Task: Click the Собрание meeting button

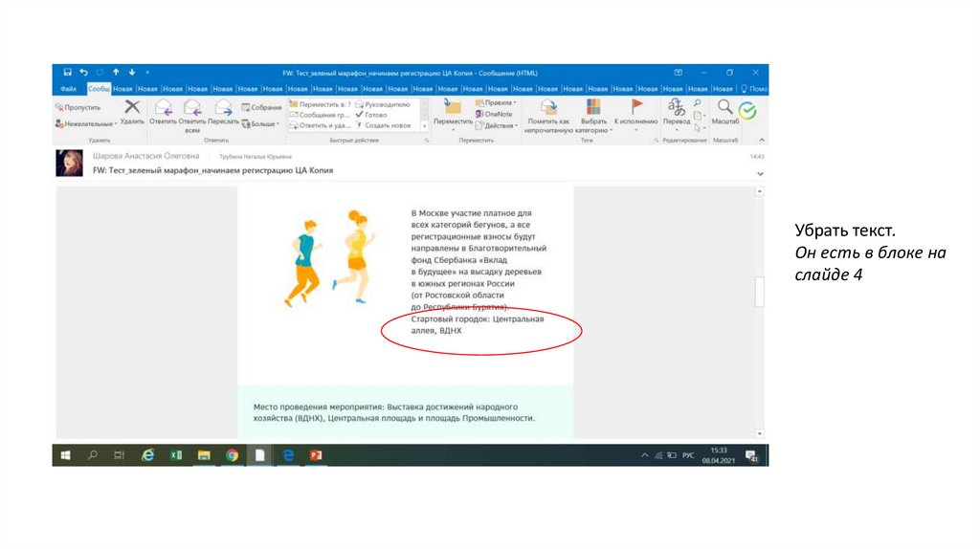Action: (261, 107)
